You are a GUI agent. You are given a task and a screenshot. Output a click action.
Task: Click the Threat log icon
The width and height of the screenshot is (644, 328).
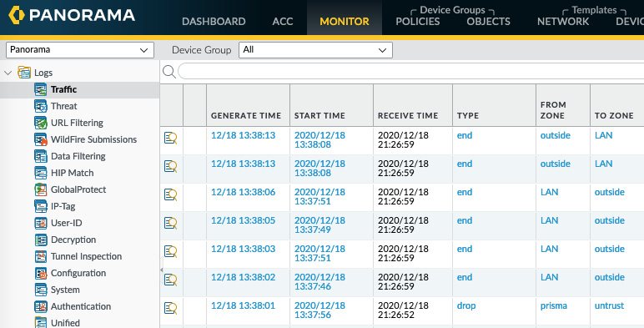[x=41, y=106]
